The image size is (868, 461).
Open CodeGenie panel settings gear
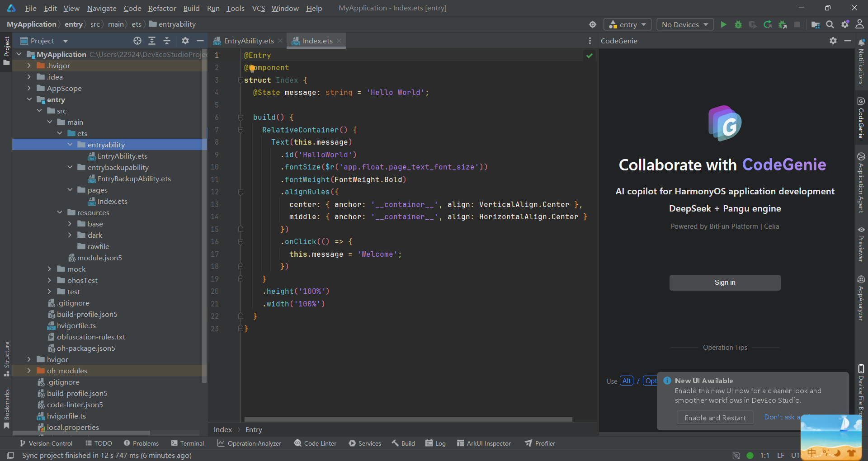[x=833, y=41]
